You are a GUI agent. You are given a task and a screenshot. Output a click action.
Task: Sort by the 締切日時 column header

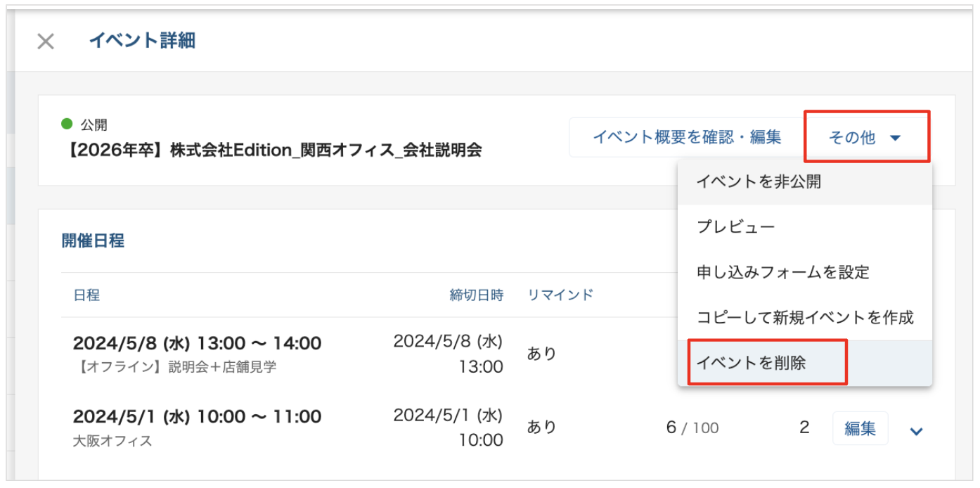[477, 295]
